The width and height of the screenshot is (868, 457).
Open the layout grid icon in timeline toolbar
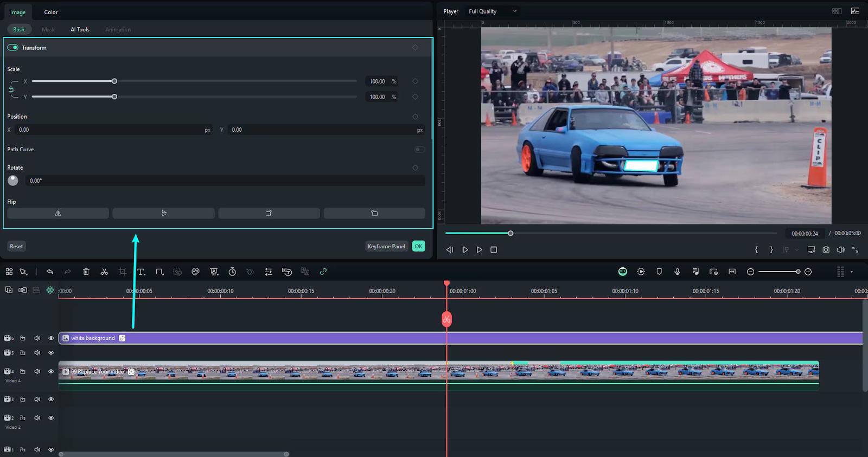point(9,272)
